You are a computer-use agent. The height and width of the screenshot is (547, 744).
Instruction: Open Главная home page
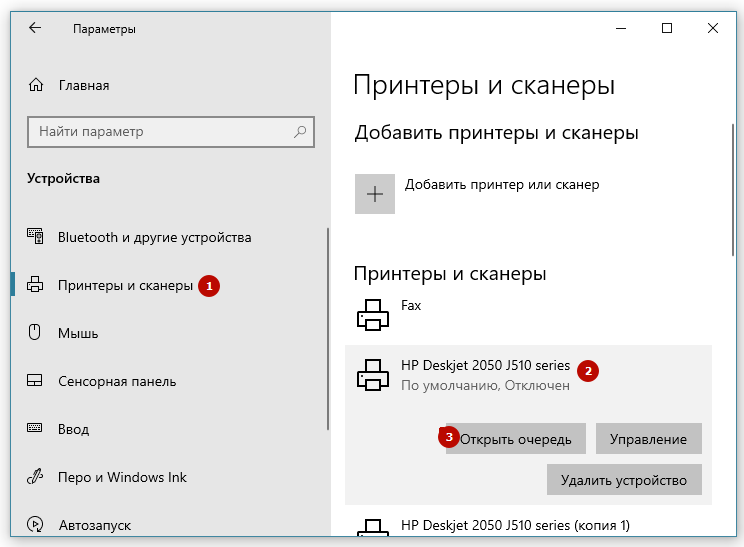[84, 85]
